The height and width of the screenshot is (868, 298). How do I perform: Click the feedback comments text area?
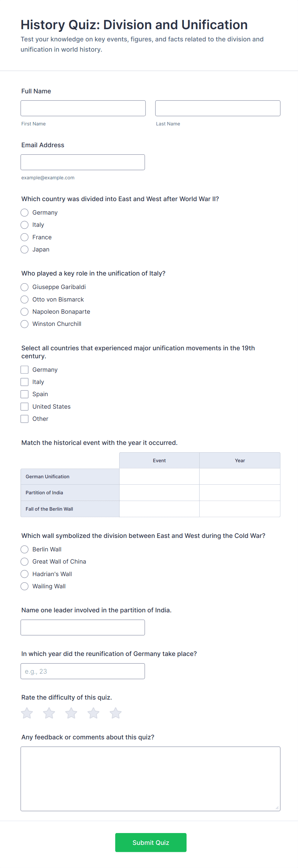[150, 779]
